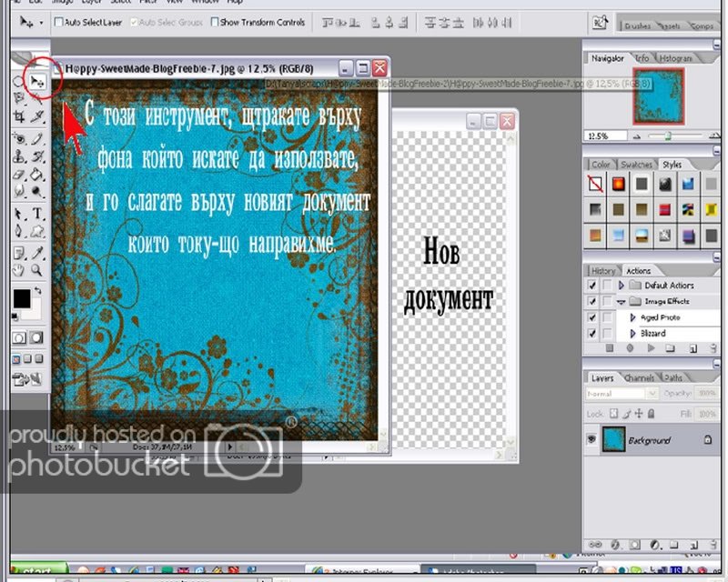Open the layer blend mode dropdown
This screenshot has width=728, height=582.
(x=622, y=394)
